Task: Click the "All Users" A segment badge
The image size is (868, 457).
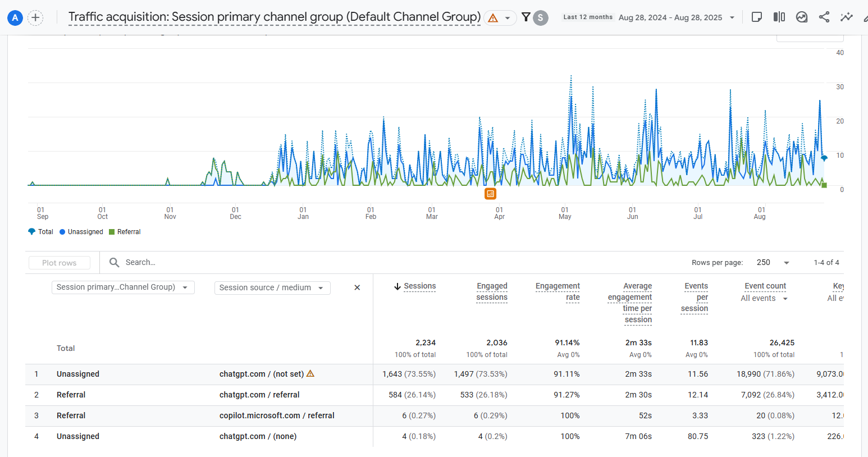Action: tap(15, 17)
